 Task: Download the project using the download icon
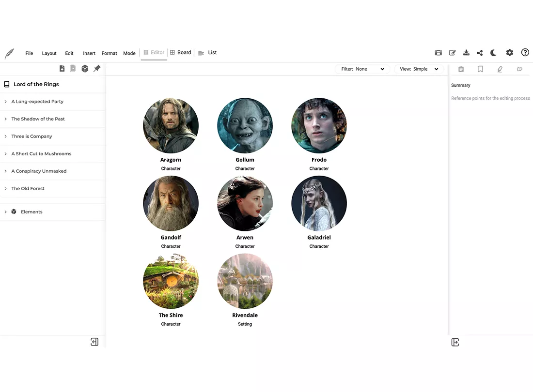point(466,53)
